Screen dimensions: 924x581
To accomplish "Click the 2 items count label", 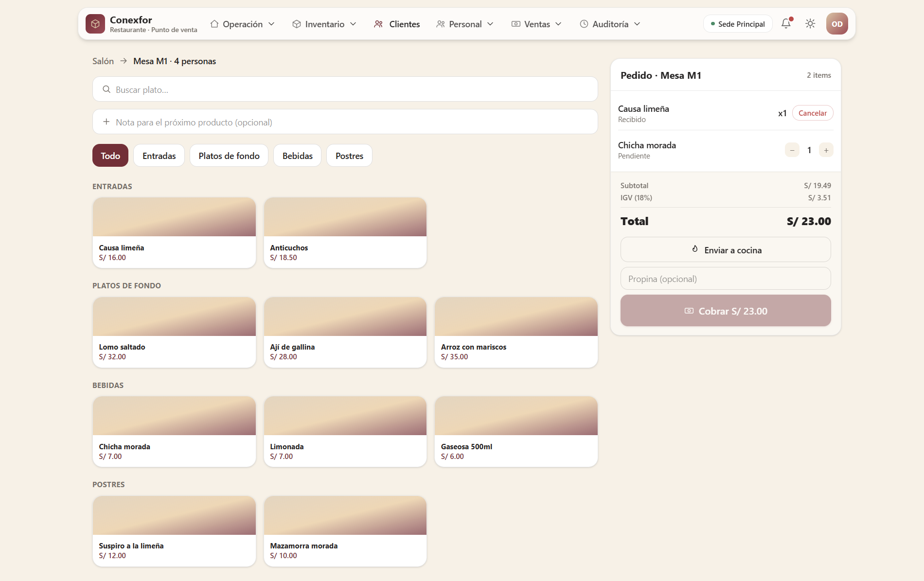I will pyautogui.click(x=819, y=75).
